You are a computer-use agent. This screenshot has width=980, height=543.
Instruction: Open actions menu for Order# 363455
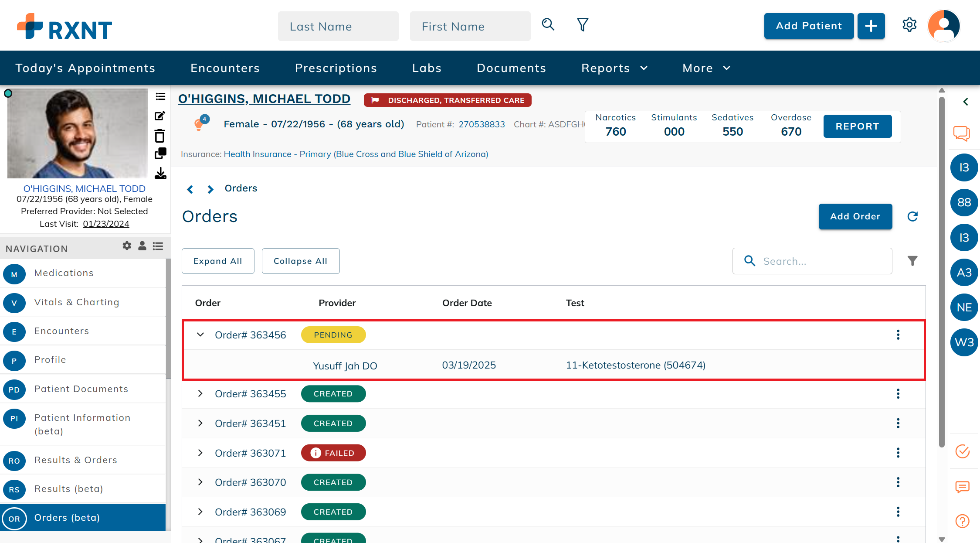[x=898, y=394]
